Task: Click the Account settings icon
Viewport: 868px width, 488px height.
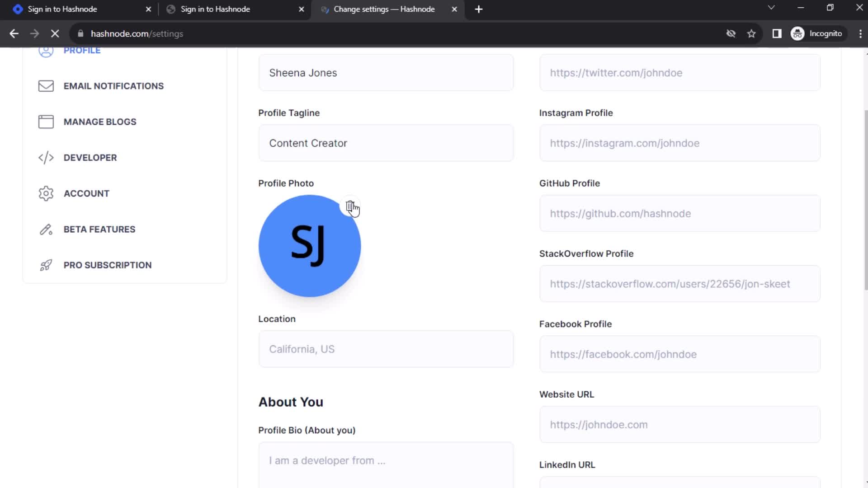Action: 46,193
